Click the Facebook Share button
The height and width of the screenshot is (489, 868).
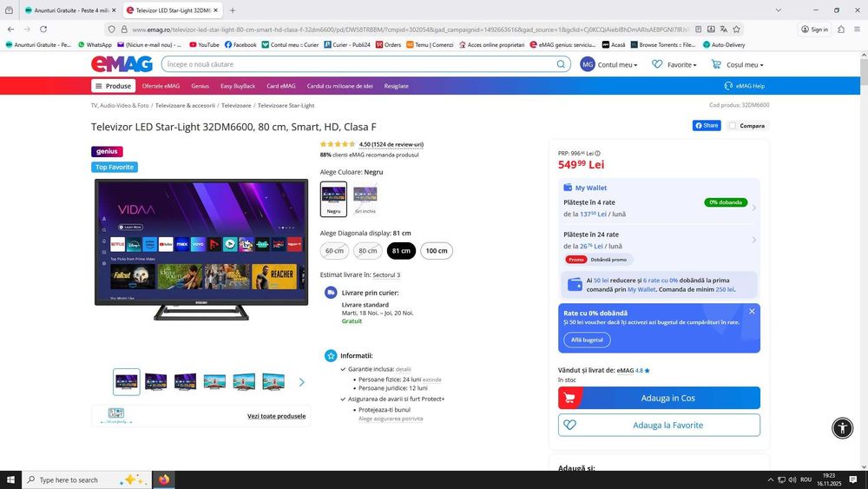[x=707, y=126]
